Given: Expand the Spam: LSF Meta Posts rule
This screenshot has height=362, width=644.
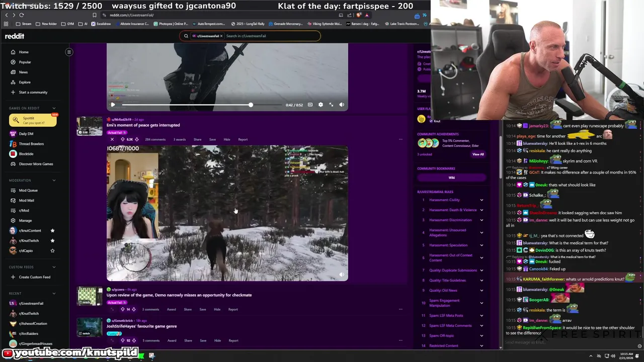Looking at the screenshot, I should (x=481, y=316).
